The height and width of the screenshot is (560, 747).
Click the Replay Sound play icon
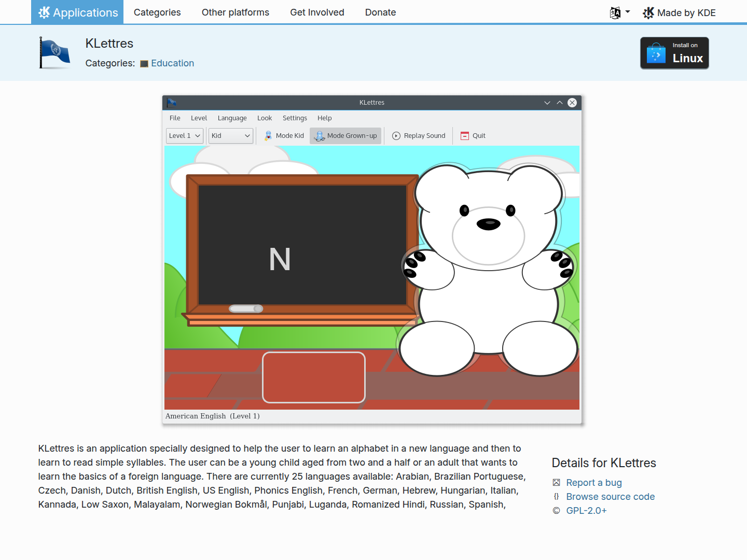[x=396, y=136]
